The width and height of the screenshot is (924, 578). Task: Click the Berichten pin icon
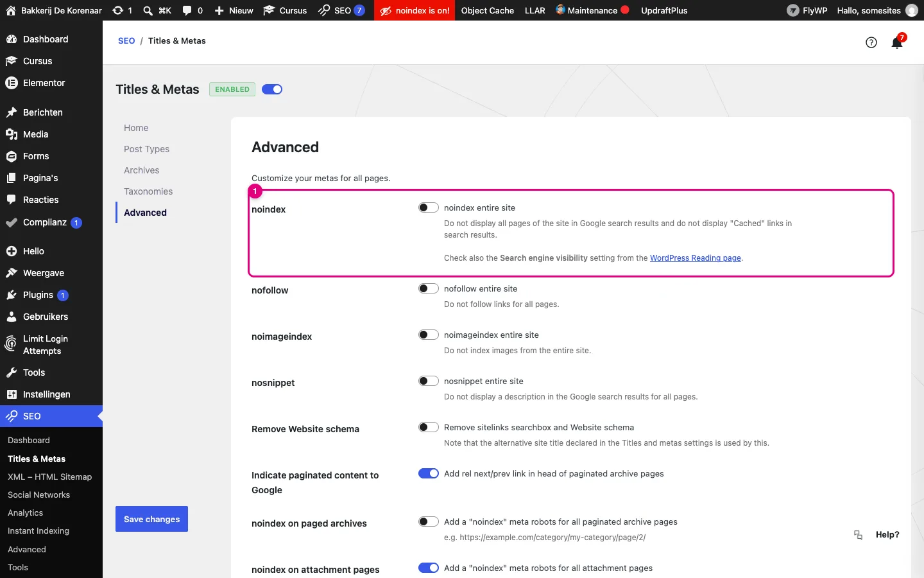11,112
